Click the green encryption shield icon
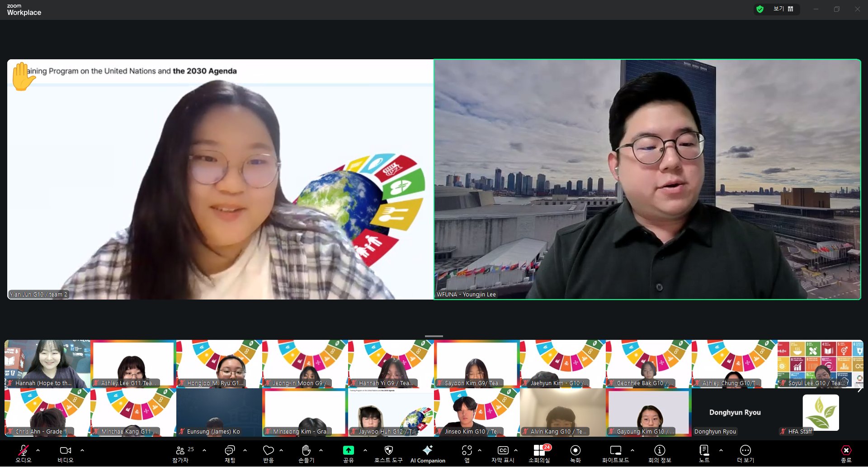868x467 pixels. pyautogui.click(x=760, y=9)
